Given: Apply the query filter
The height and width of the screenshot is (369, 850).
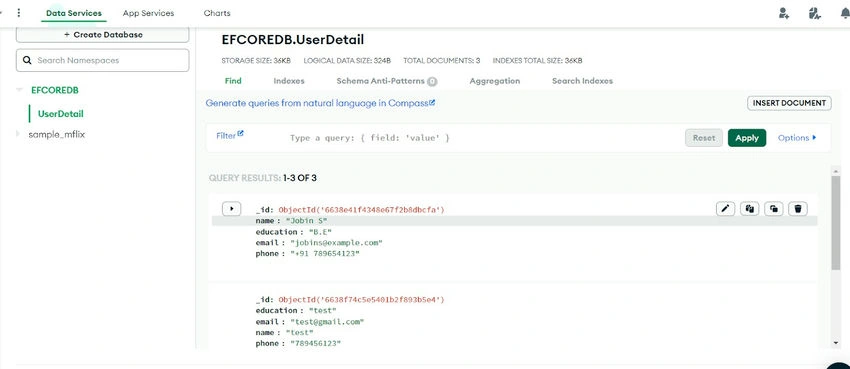Looking at the screenshot, I should (746, 138).
